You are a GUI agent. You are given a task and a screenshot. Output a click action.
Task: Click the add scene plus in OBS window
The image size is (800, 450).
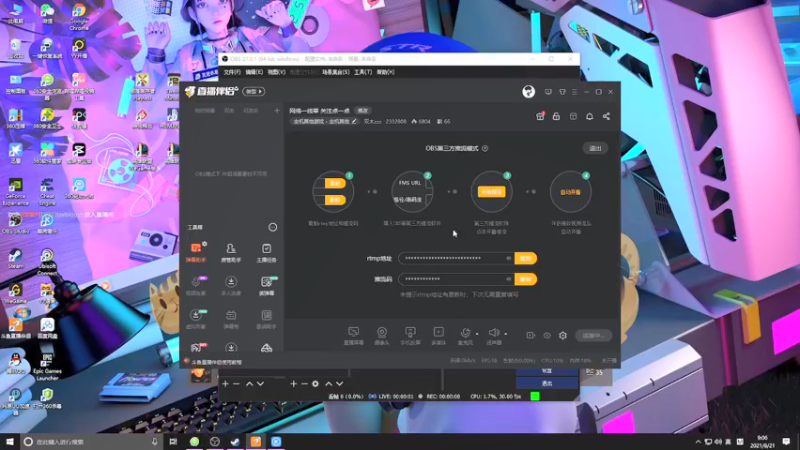[226, 384]
